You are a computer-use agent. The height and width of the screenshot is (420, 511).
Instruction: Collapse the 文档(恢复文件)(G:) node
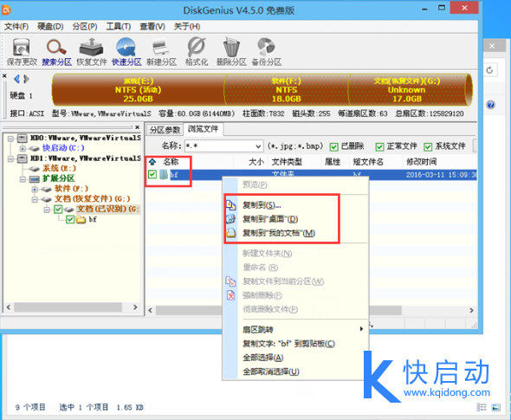point(35,199)
